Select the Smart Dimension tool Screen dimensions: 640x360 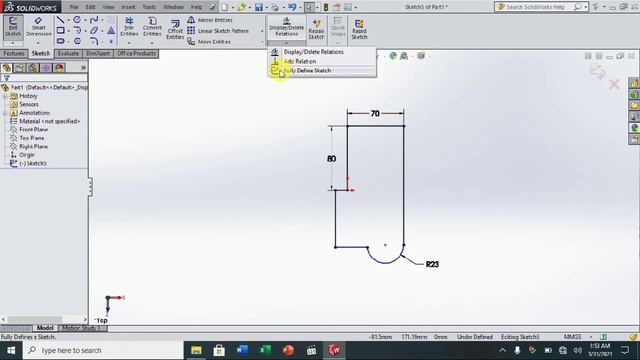click(38, 27)
